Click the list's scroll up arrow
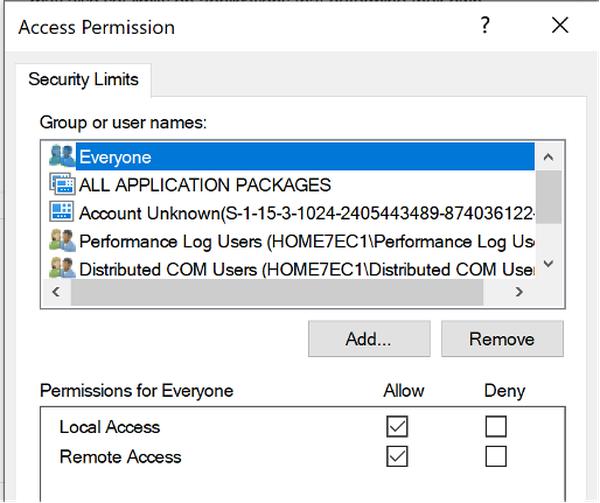Image resolution: width=600 pixels, height=503 pixels. click(548, 157)
